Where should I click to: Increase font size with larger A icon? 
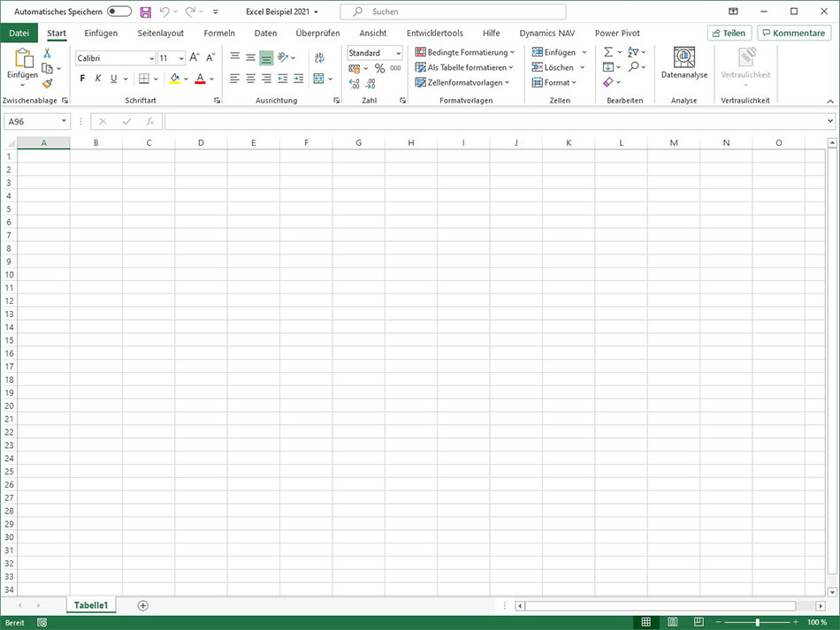coord(195,57)
